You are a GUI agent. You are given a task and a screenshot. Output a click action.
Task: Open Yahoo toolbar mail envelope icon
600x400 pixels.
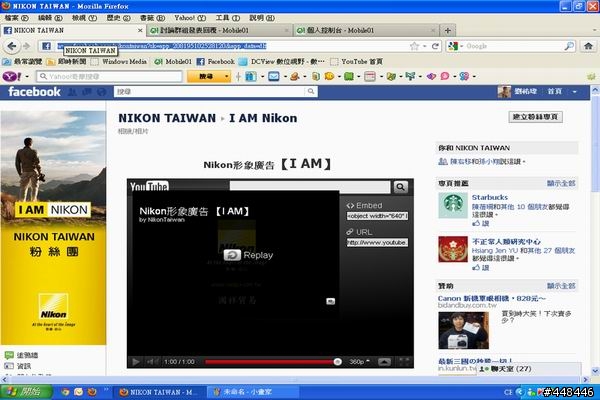(x=274, y=76)
